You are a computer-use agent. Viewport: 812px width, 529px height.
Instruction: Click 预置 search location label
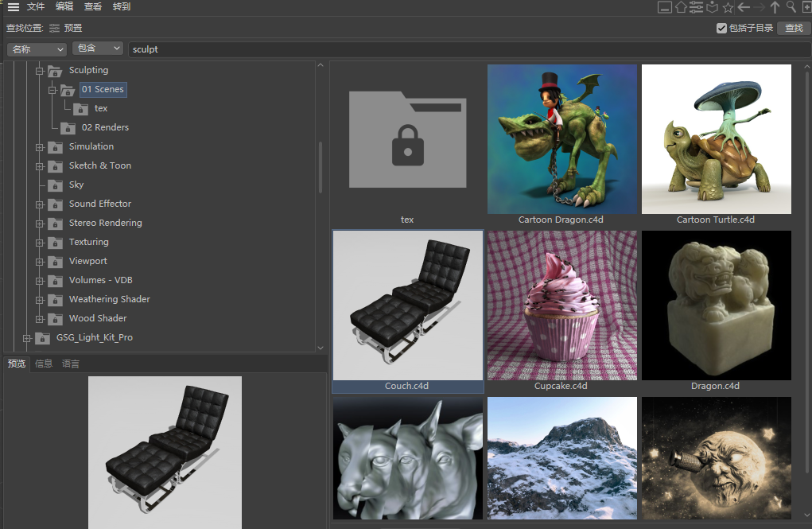(x=73, y=28)
